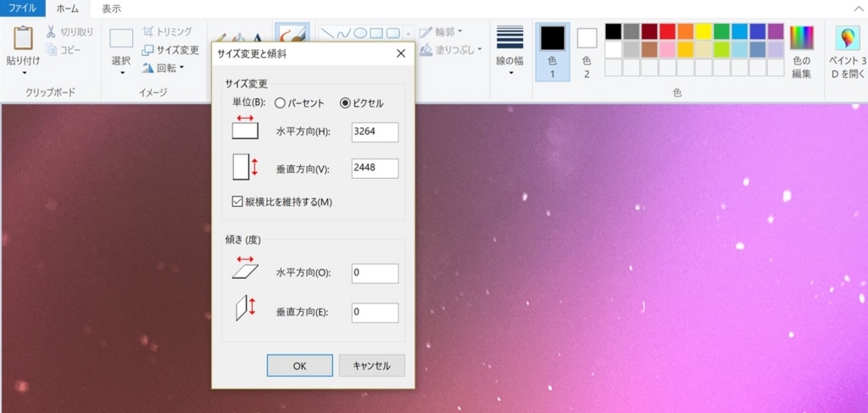The image size is (868, 413).
Task: Close the サイズ変更と傾斜 dialog with X
Action: [x=401, y=53]
